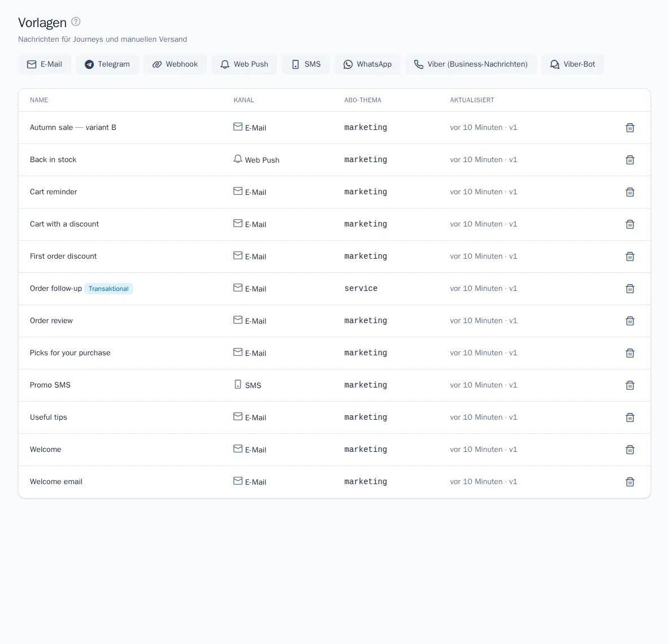Delete the Back in stock template
669x644 pixels.
pos(630,160)
